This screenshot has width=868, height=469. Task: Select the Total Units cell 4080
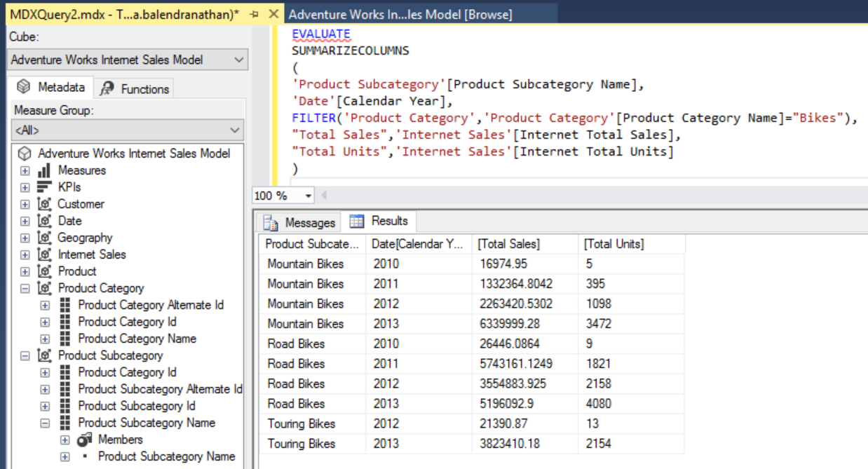pyautogui.click(x=631, y=404)
